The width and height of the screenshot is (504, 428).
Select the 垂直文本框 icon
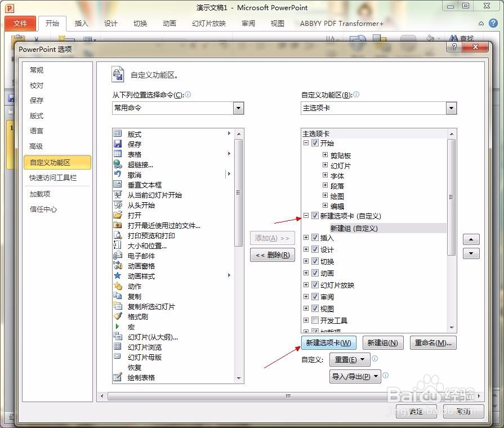pos(118,184)
